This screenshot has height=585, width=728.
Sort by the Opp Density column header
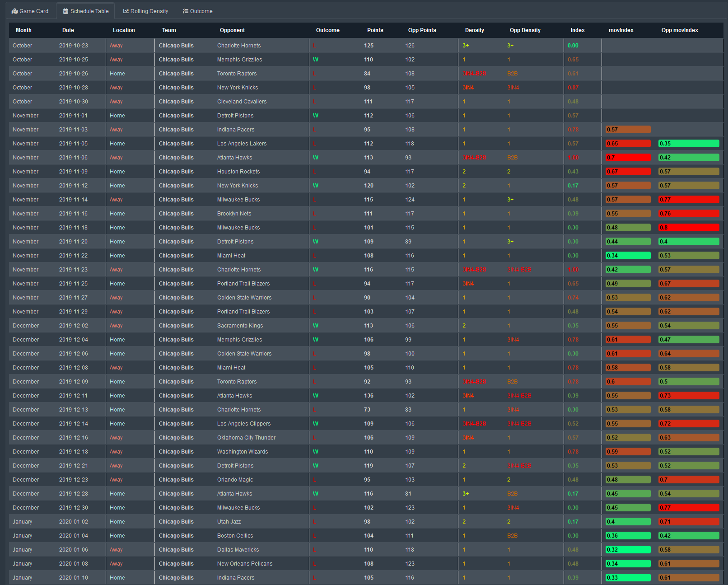pyautogui.click(x=525, y=30)
